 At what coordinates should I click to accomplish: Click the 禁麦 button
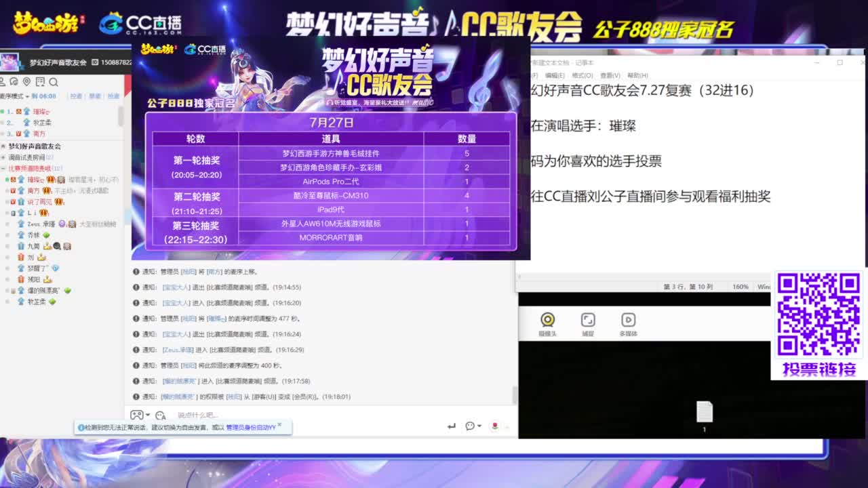(95, 96)
